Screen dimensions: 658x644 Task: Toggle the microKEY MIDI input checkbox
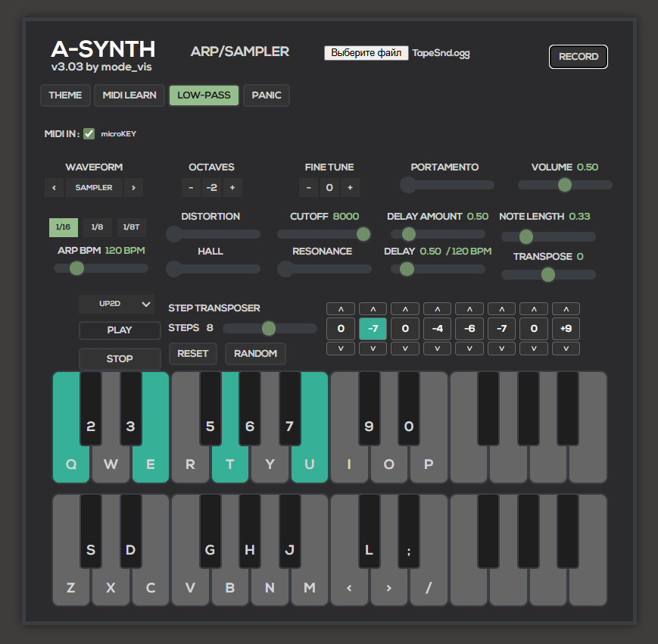[x=89, y=134]
